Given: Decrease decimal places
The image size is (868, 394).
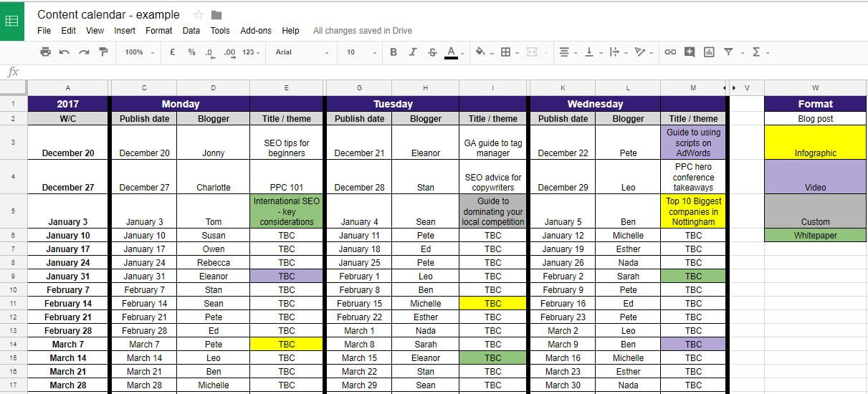Looking at the screenshot, I should coord(209,52).
